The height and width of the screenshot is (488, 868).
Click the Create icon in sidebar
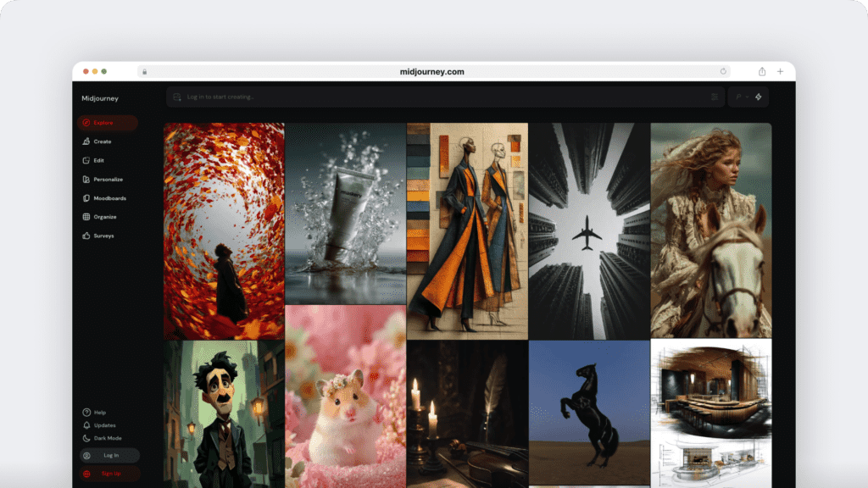tap(86, 141)
